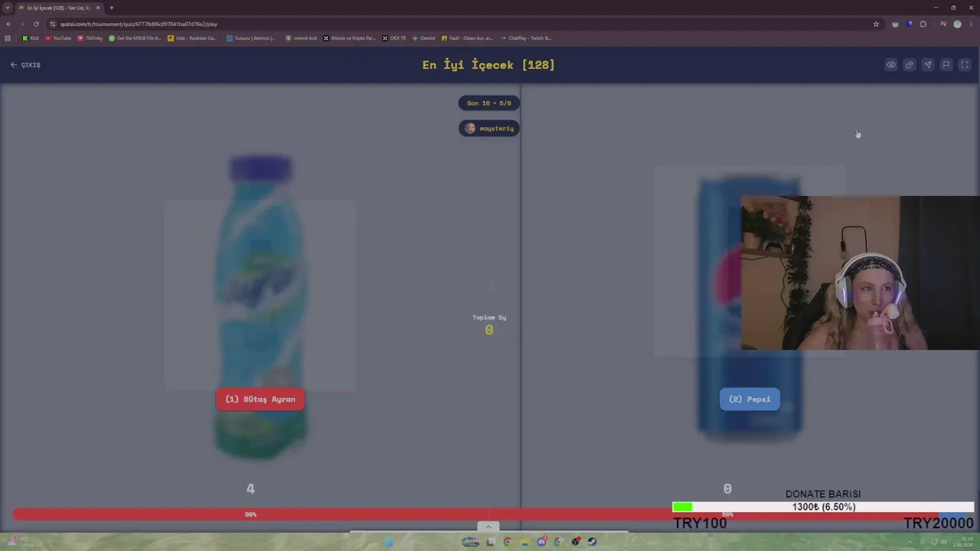Expand the bottom panel with the up chevron
The width and height of the screenshot is (980, 551).
click(x=488, y=527)
